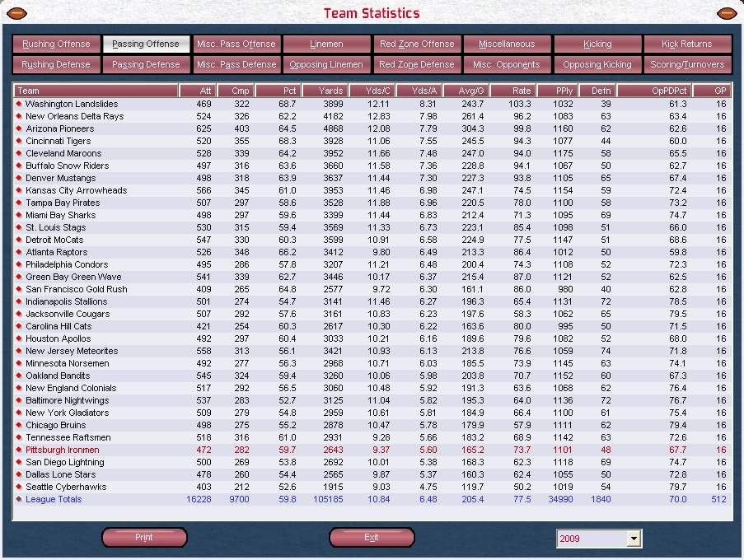View the Passing Defense tab

tap(146, 65)
